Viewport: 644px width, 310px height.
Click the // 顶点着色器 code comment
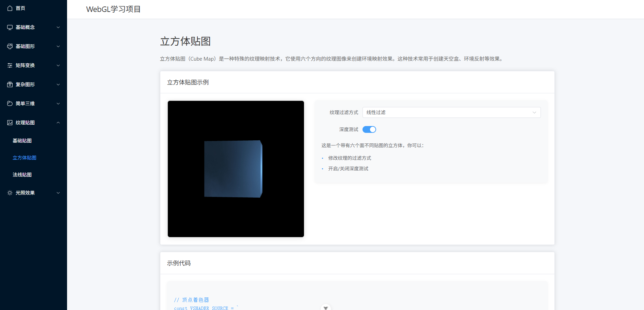click(191, 300)
